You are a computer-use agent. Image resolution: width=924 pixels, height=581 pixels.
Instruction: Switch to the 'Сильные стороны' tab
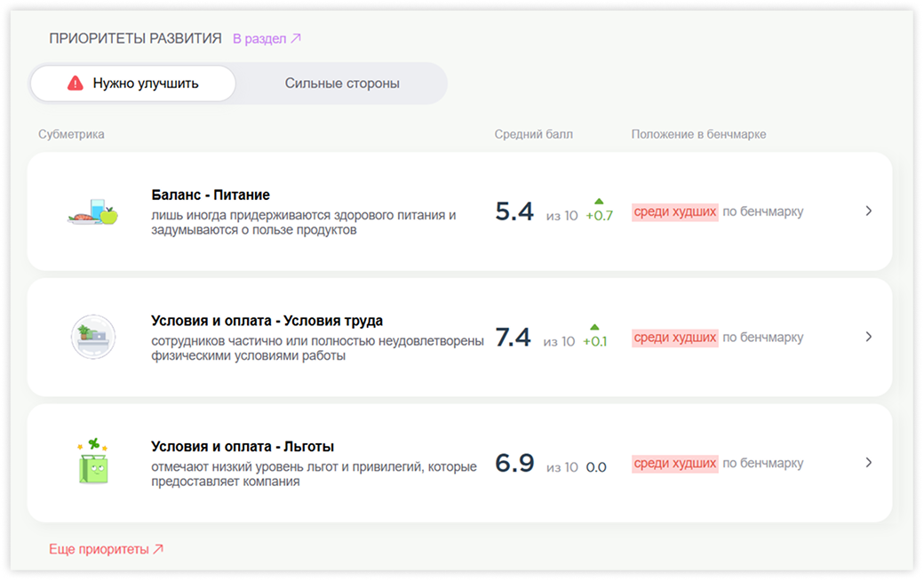click(342, 84)
